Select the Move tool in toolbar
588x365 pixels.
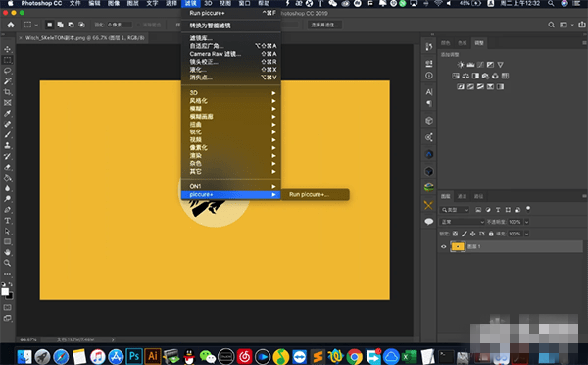(x=7, y=49)
